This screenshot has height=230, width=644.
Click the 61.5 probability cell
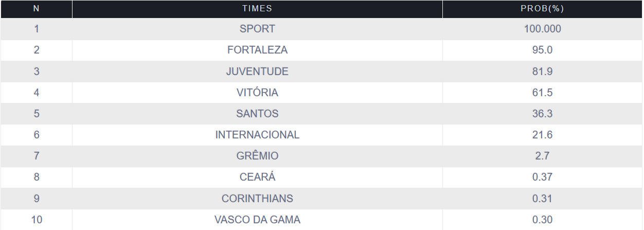[542, 93]
